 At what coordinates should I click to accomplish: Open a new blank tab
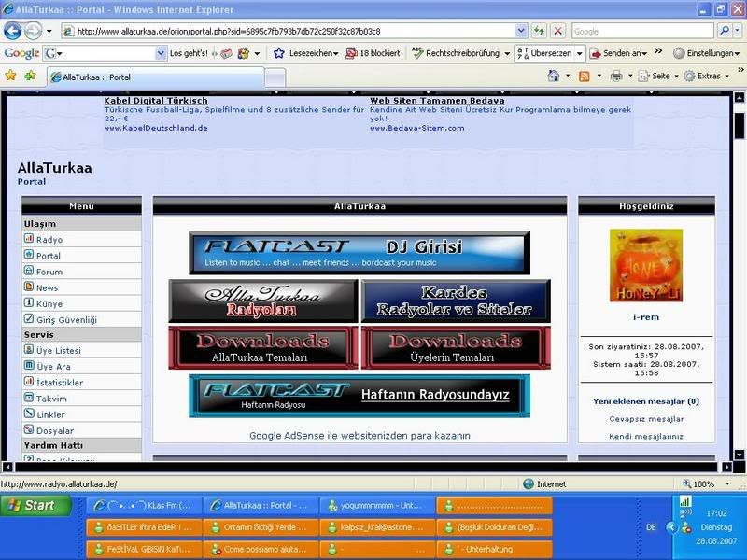(x=275, y=77)
